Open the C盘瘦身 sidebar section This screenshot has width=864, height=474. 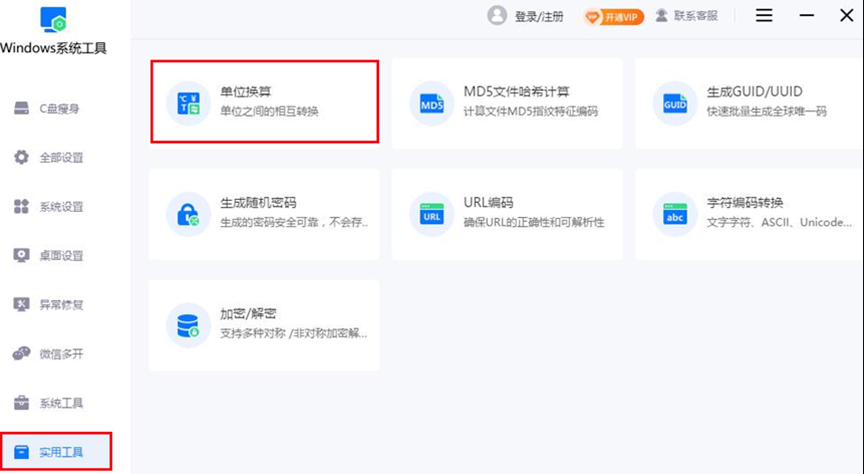(x=60, y=109)
